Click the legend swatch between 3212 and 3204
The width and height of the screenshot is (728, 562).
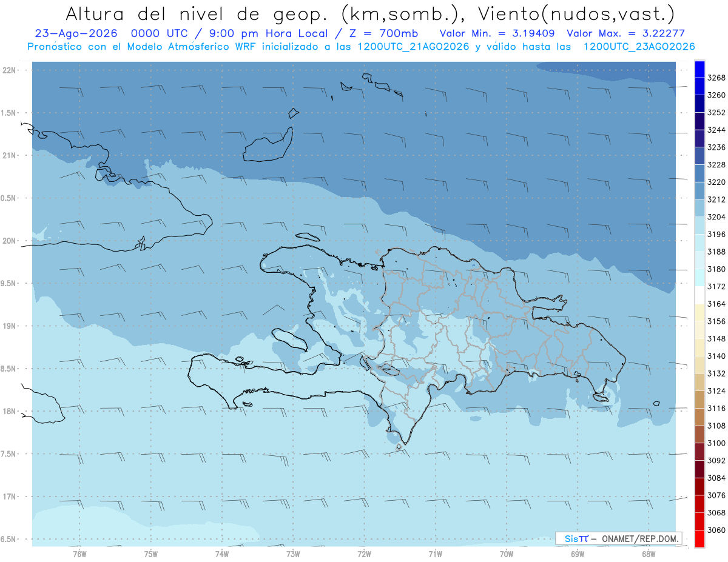coord(699,208)
